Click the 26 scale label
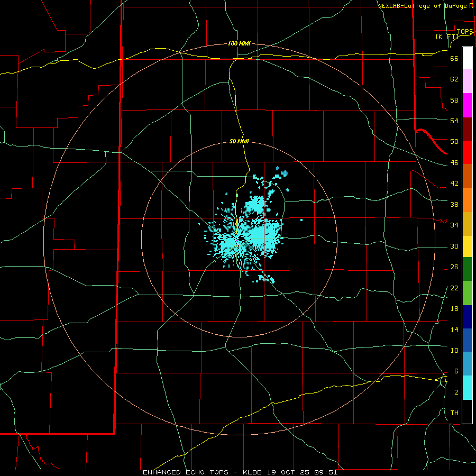Viewport: 476px width, 476px height. [454, 267]
